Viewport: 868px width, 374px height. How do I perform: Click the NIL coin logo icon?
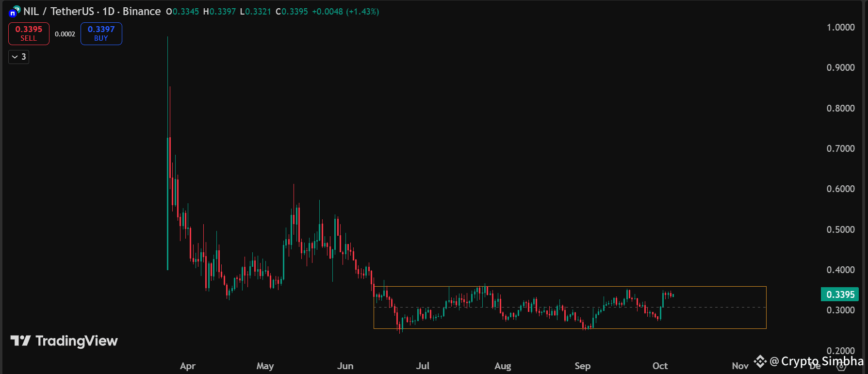pos(15,11)
